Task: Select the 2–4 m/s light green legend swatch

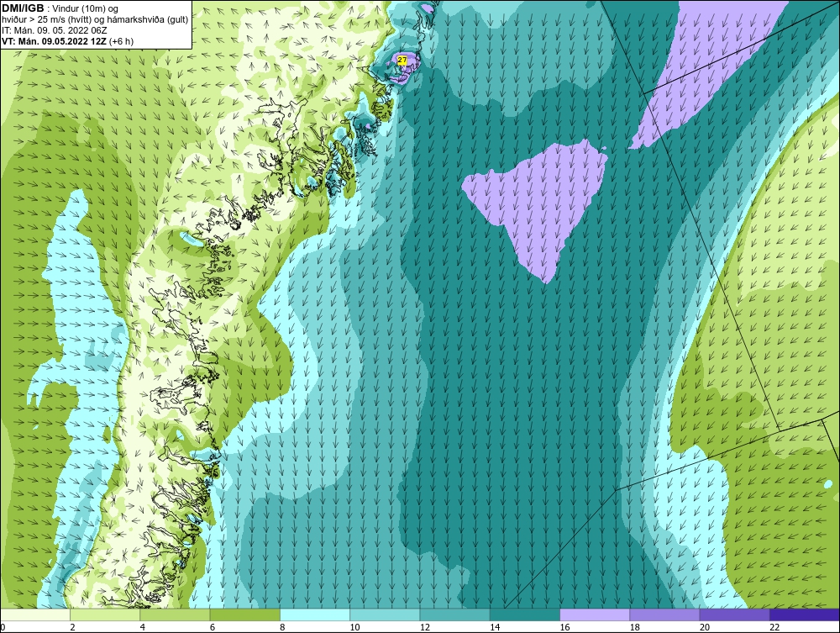Action: tap(105, 615)
